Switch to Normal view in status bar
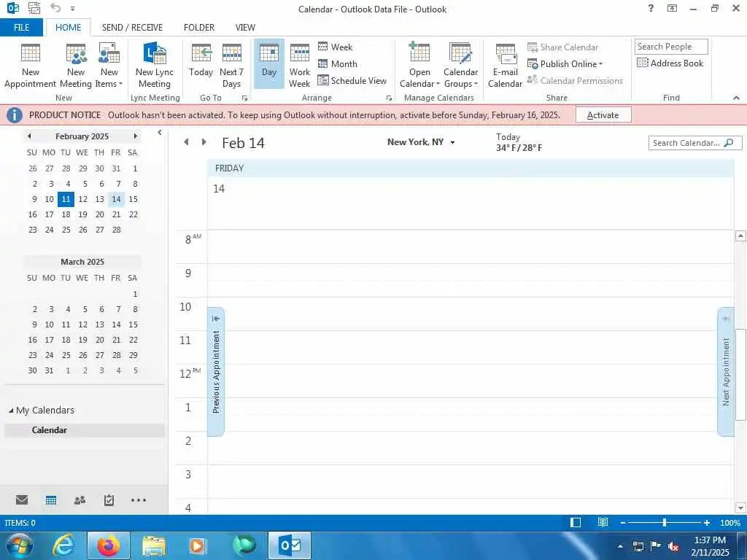Screen dimensions: 747x560 (576, 523)
